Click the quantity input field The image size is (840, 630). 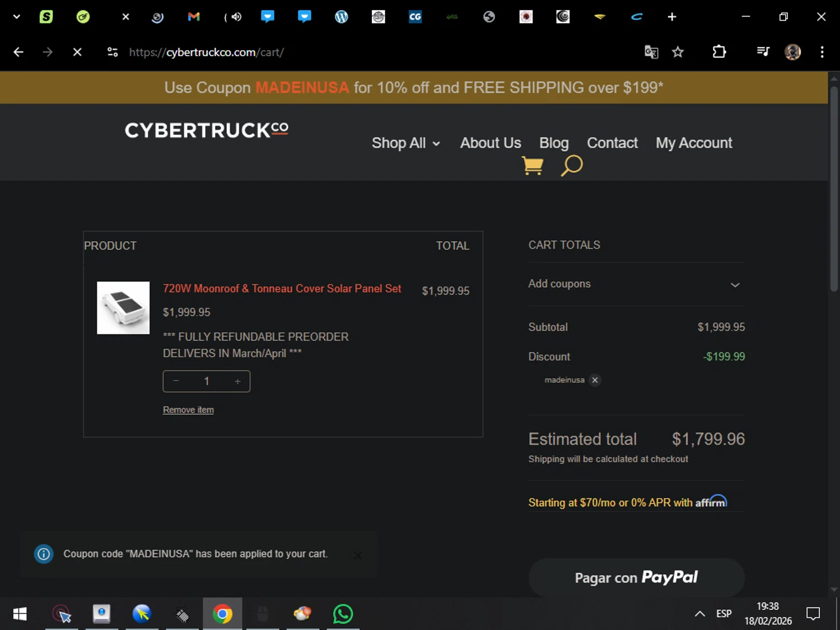[207, 381]
